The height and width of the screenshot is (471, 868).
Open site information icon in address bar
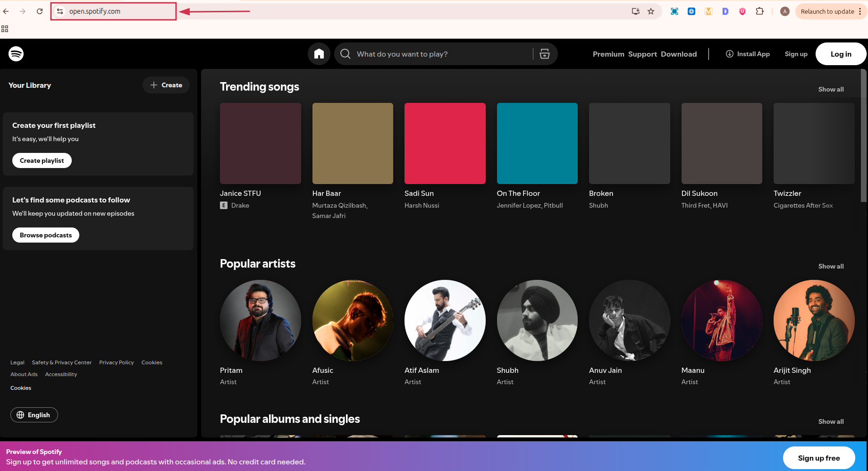60,11
